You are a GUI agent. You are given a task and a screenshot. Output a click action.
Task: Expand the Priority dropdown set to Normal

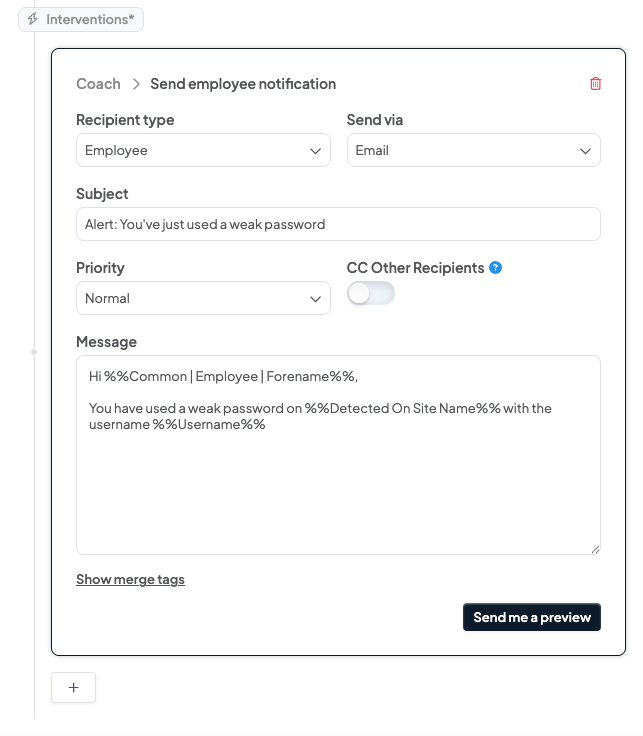pyautogui.click(x=203, y=298)
